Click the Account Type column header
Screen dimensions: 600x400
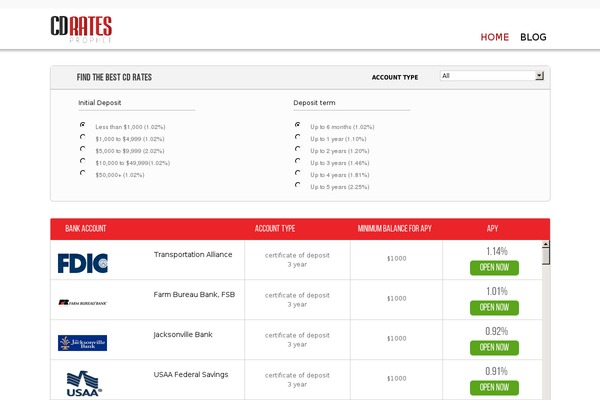coord(275,229)
